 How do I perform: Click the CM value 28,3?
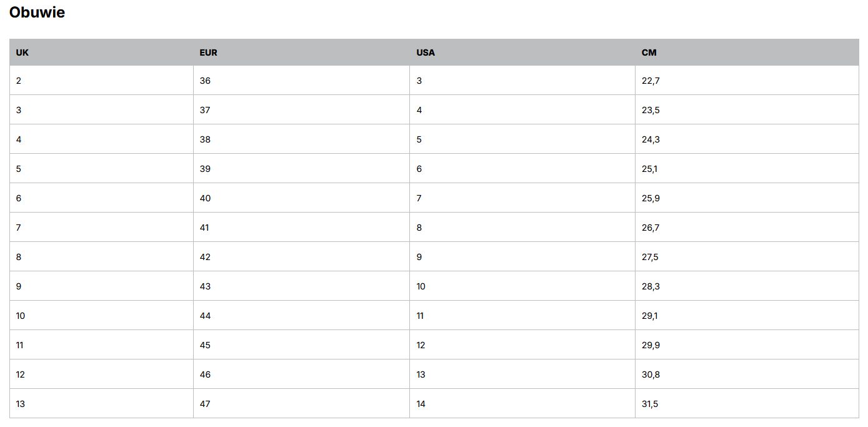pos(651,286)
